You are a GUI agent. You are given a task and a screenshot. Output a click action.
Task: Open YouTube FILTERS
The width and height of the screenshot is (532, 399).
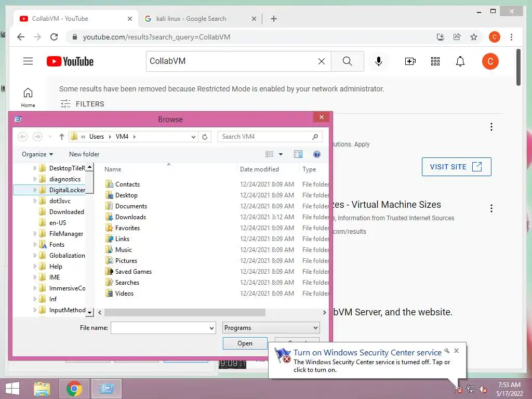pos(83,104)
